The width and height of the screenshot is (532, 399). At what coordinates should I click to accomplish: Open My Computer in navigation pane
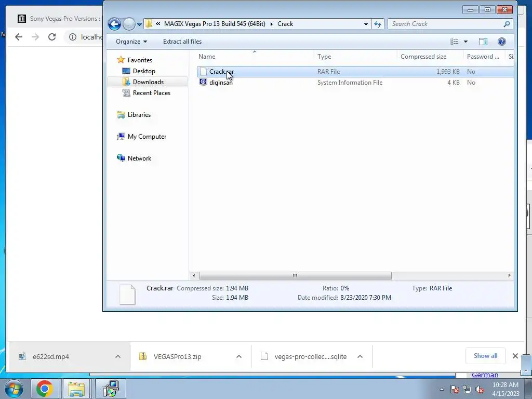tap(147, 137)
